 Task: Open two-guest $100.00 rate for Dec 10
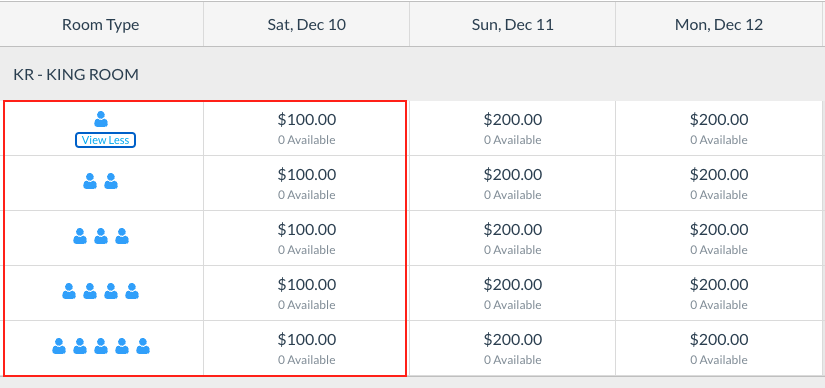[x=307, y=183]
